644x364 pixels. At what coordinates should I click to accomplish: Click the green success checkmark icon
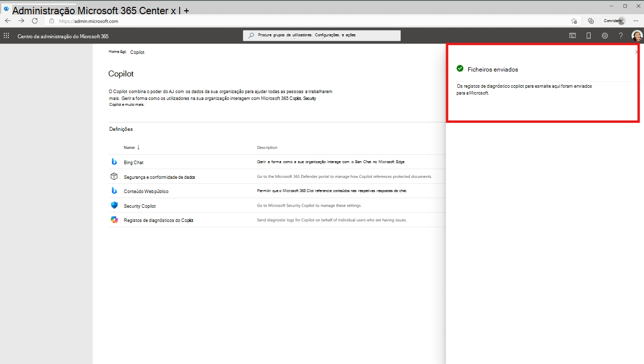[x=460, y=69]
